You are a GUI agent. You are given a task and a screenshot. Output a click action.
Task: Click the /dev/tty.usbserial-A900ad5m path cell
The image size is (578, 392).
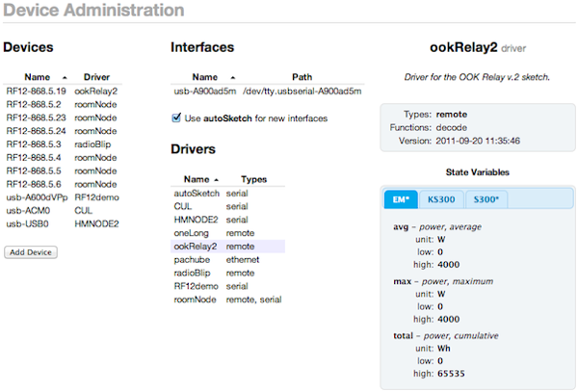pyautogui.click(x=302, y=91)
